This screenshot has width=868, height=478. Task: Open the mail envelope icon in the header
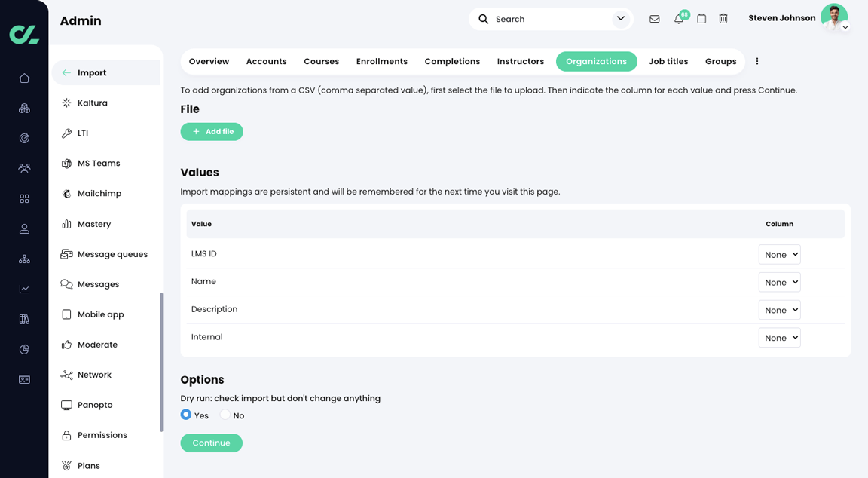click(654, 18)
